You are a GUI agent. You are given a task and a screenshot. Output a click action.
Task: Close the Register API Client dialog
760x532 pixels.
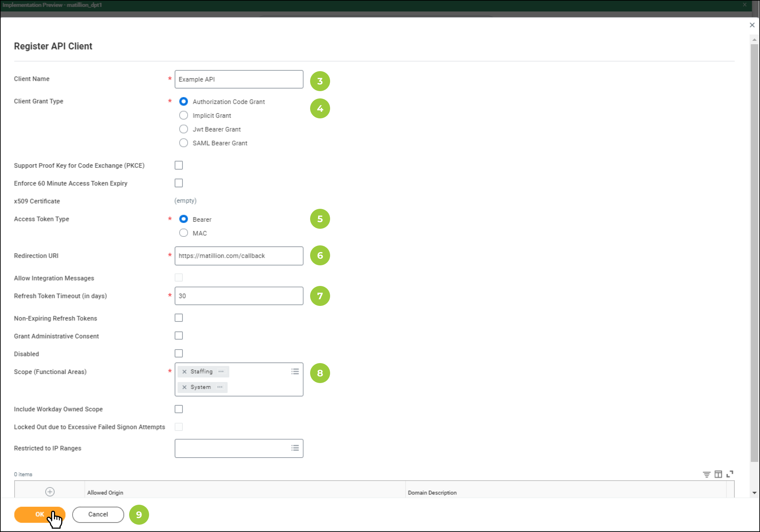point(752,25)
